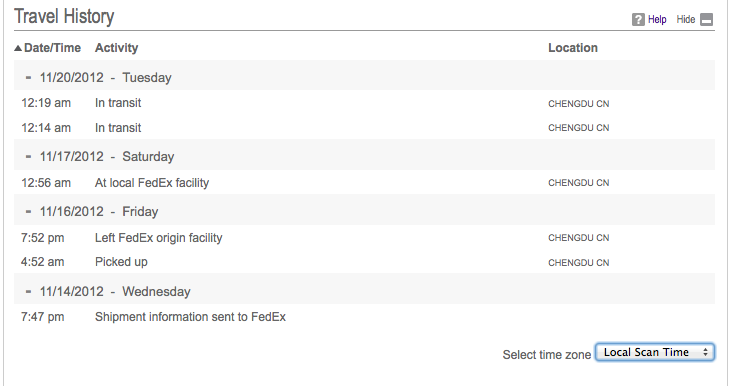Click the Hide text link
Image resolution: width=732 pixels, height=386 pixels.
click(686, 20)
